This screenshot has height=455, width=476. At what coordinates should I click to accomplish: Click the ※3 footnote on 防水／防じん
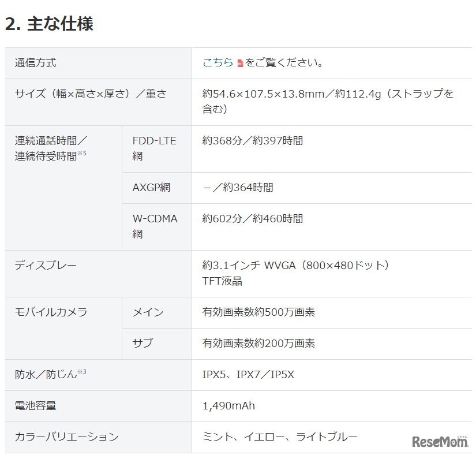pos(82,372)
